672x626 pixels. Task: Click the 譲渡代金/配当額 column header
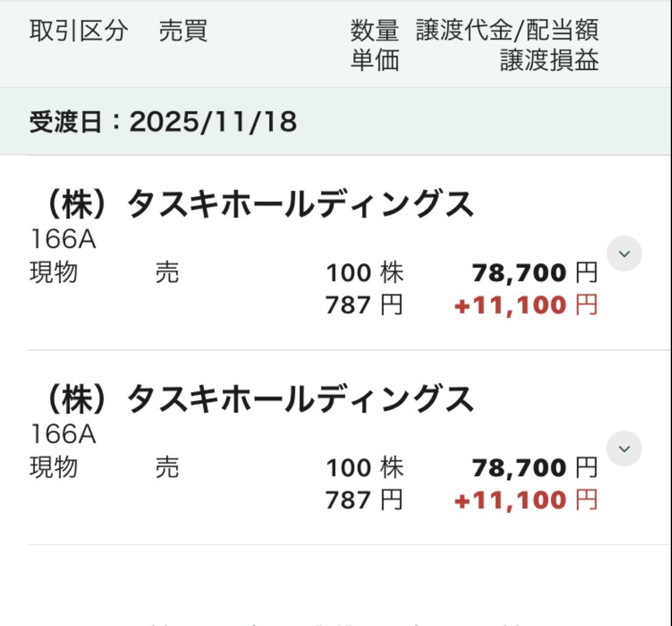(x=507, y=30)
